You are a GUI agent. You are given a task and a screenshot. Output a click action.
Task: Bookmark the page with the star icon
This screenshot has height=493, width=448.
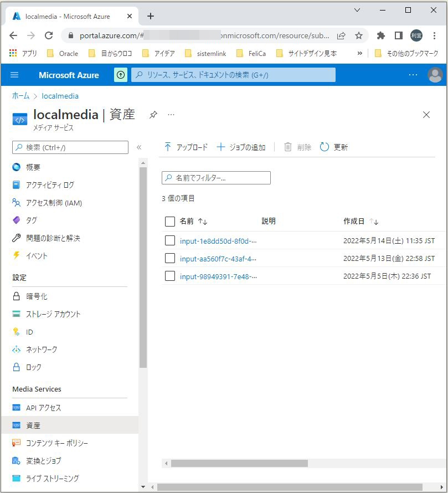359,35
